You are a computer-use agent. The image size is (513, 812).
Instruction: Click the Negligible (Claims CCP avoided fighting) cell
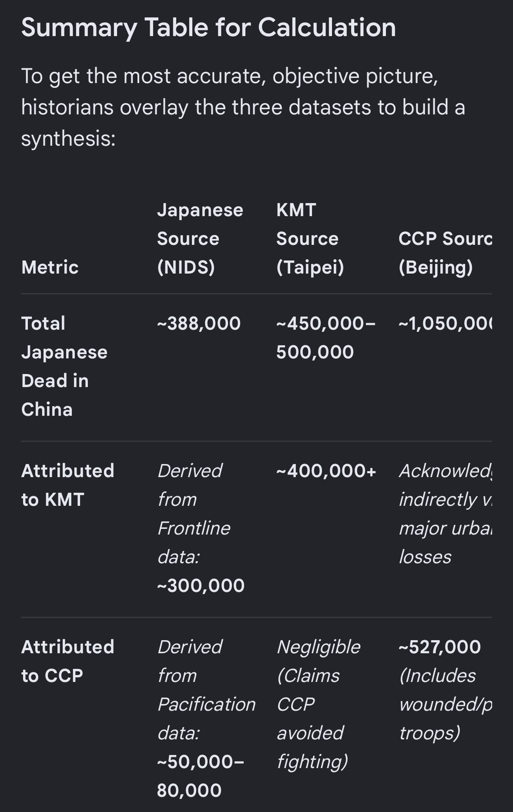(x=319, y=704)
